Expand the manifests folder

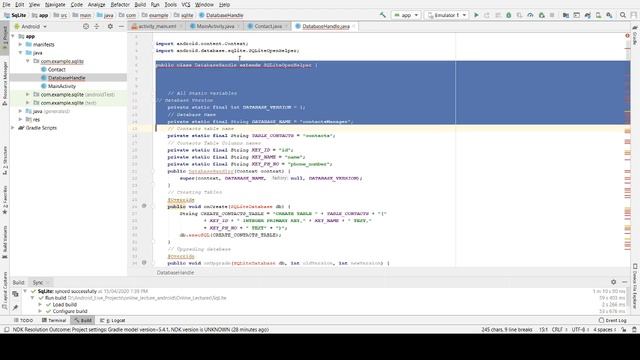click(x=21, y=44)
